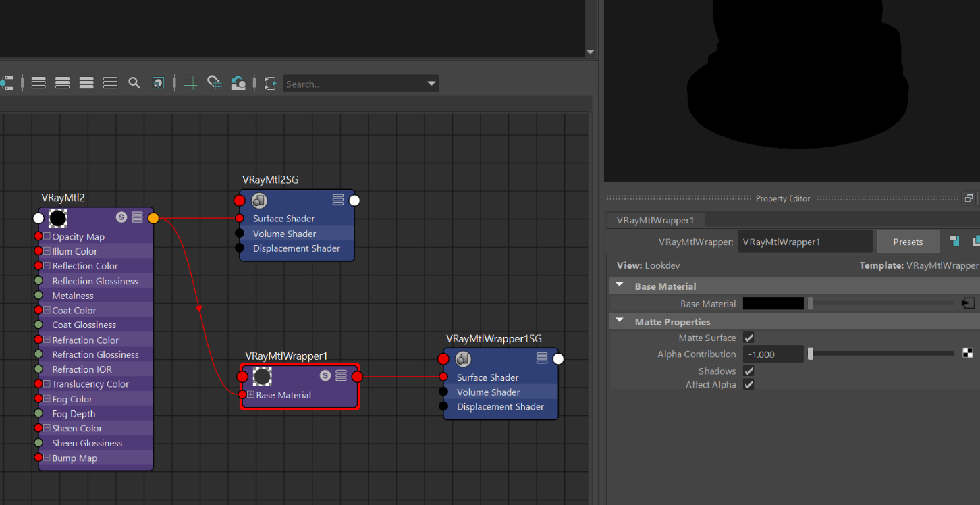Click view mode lines icon on VRayMtl2SG node
The image size is (980, 505).
coord(338,200)
